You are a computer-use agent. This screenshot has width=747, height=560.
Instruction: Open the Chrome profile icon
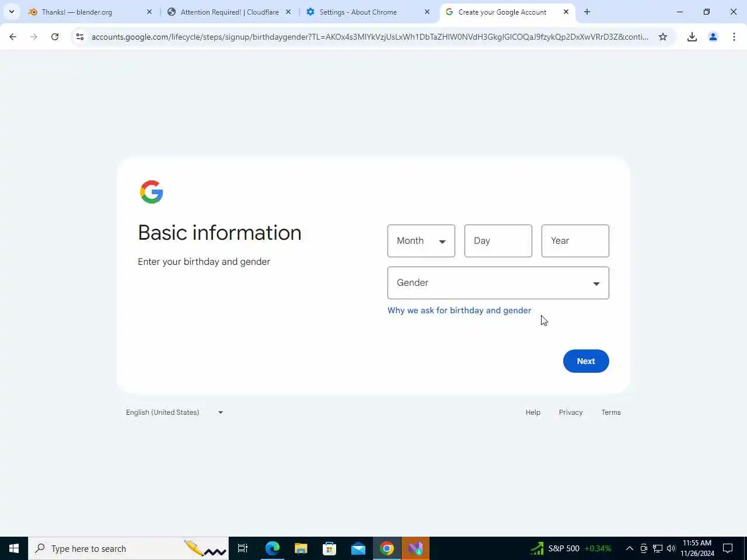[713, 37]
